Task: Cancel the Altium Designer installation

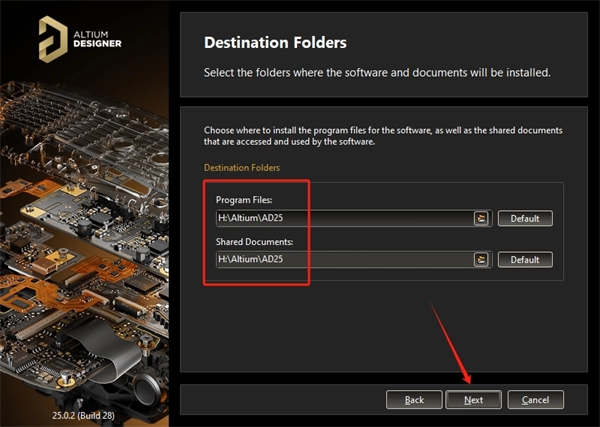Action: pyautogui.click(x=535, y=399)
